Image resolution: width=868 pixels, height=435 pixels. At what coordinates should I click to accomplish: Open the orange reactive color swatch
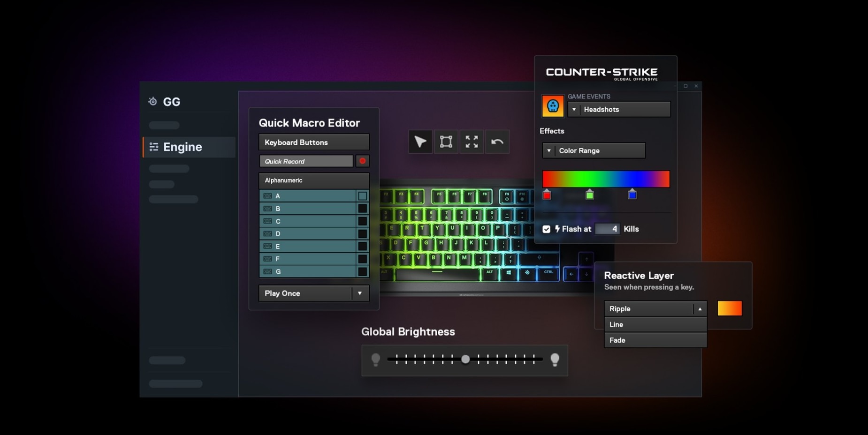click(x=730, y=308)
